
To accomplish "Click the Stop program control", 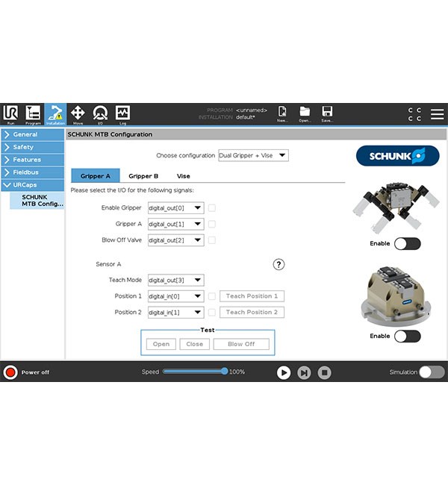I will pyautogui.click(x=325, y=372).
